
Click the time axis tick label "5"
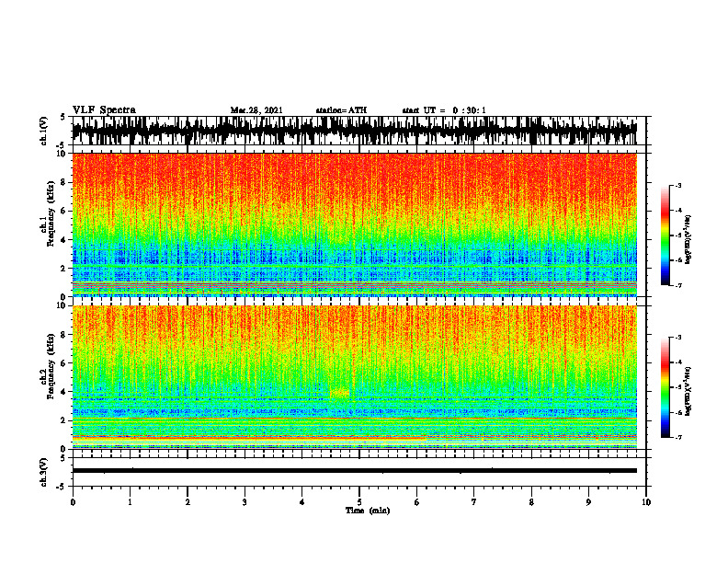(359, 502)
